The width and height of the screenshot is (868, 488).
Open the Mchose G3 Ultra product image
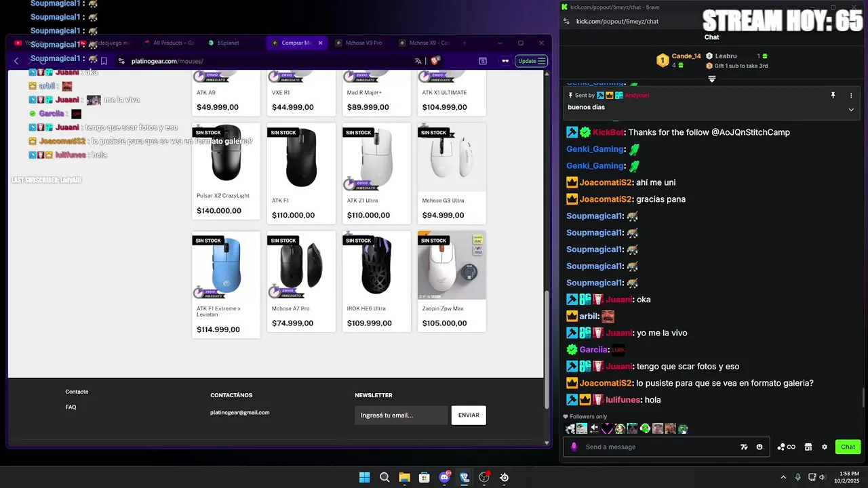(x=452, y=157)
